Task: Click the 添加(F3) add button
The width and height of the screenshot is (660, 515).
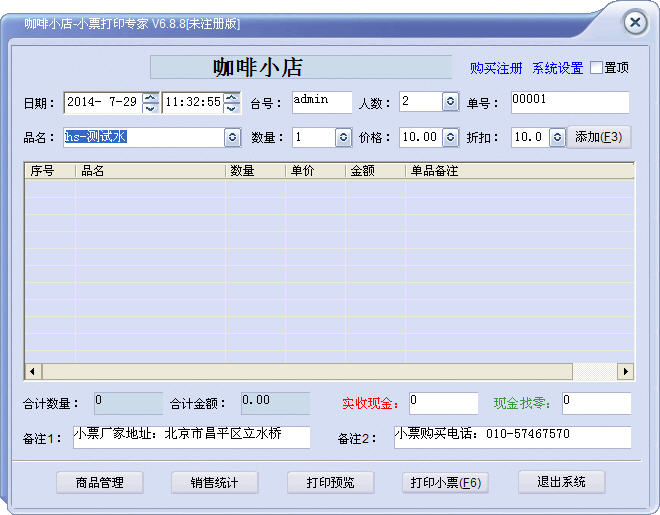Action: tap(599, 137)
